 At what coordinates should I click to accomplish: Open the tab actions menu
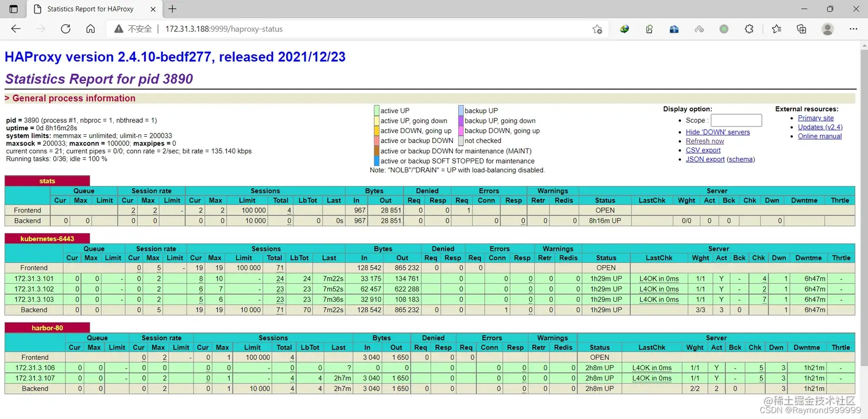point(14,9)
